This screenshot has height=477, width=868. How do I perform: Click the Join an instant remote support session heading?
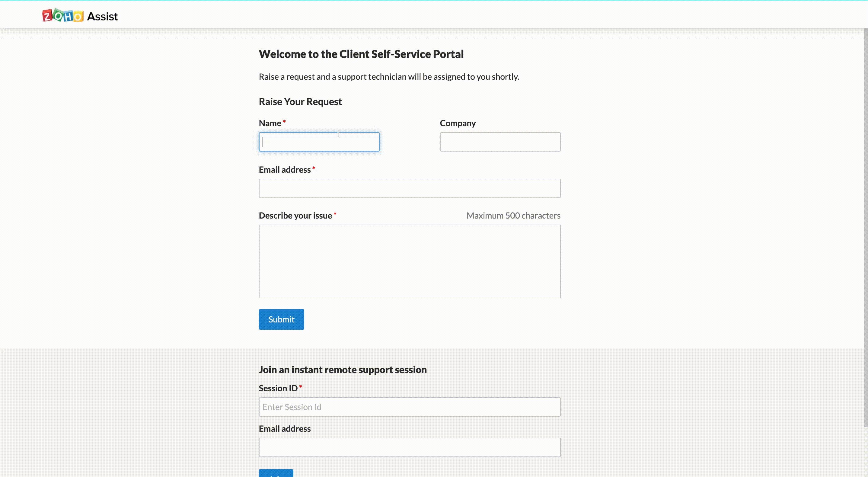pyautogui.click(x=342, y=370)
